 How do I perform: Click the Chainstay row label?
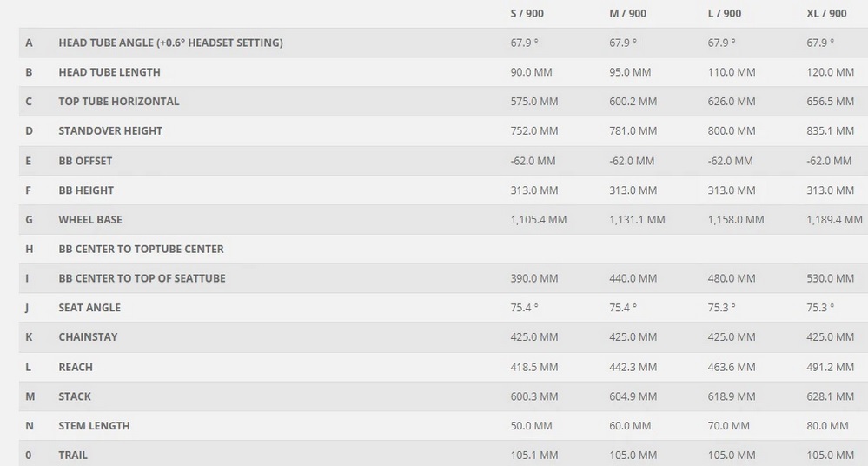tap(88, 337)
